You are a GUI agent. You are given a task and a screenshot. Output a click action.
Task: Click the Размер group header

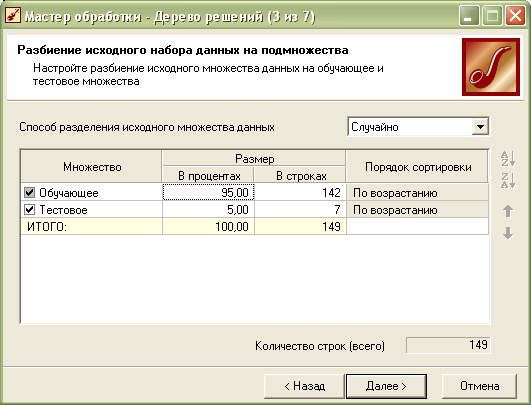[254, 158]
